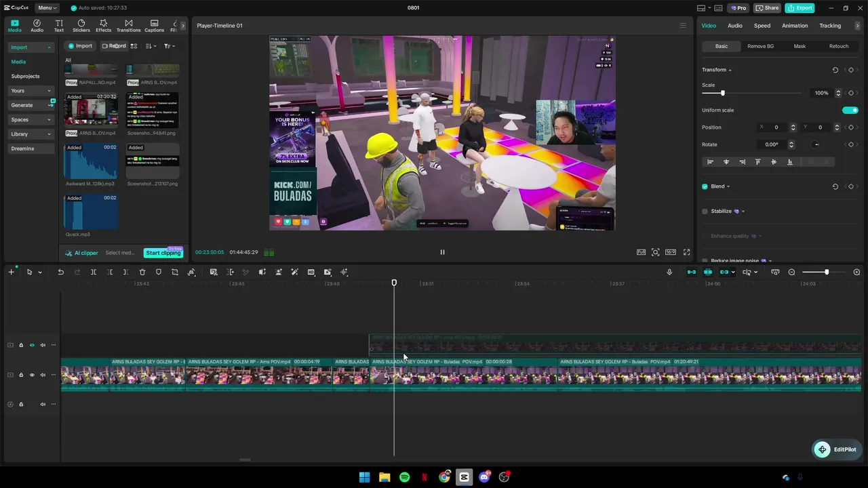Adjust the timeline zoom slider
The height and width of the screenshot is (488, 868).
point(826,272)
